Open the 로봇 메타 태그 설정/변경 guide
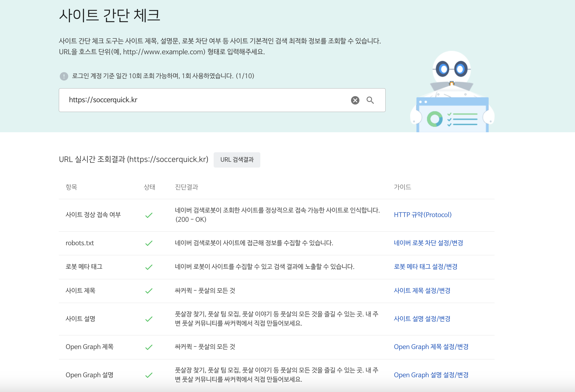The width and height of the screenshot is (575, 392). 425,267
